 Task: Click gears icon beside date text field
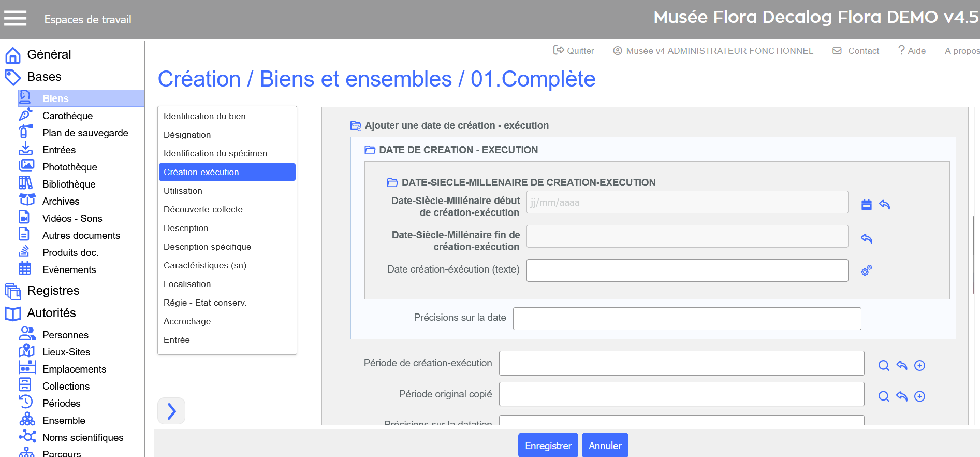point(867,270)
